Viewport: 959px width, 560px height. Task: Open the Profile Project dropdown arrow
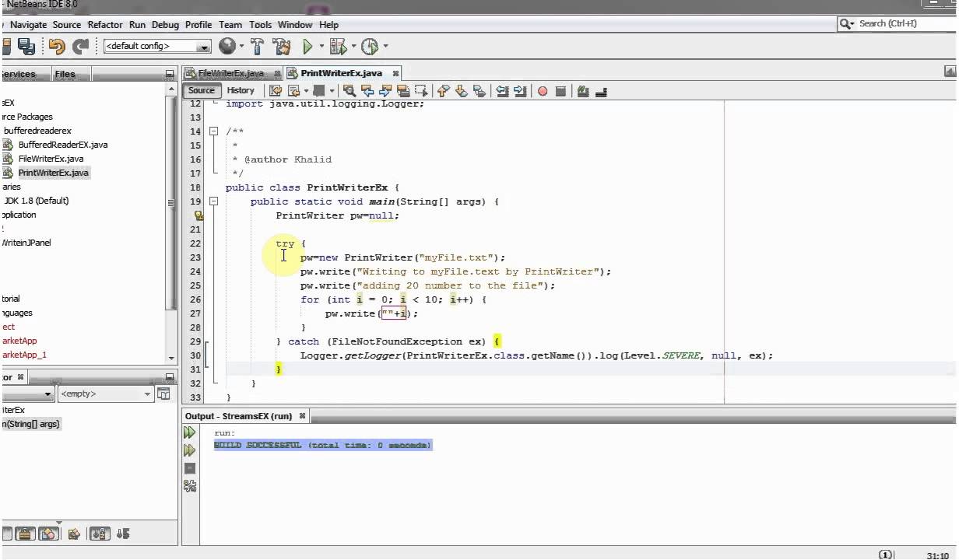tap(385, 47)
